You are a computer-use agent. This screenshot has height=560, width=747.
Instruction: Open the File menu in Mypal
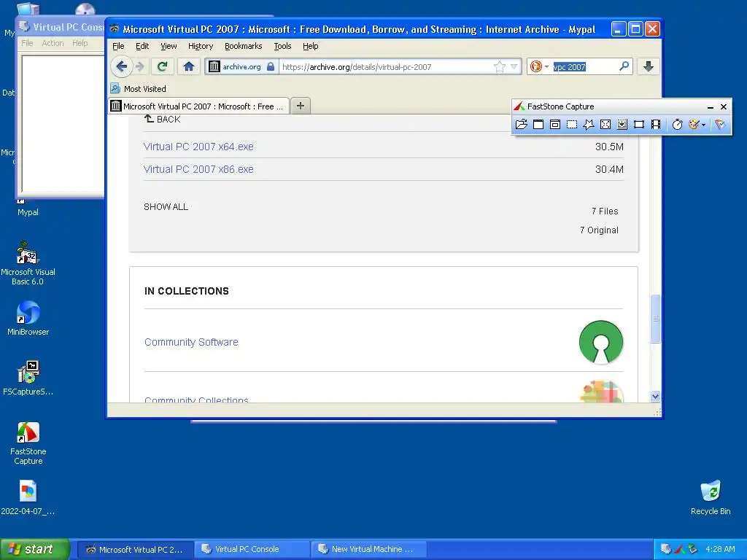point(118,46)
